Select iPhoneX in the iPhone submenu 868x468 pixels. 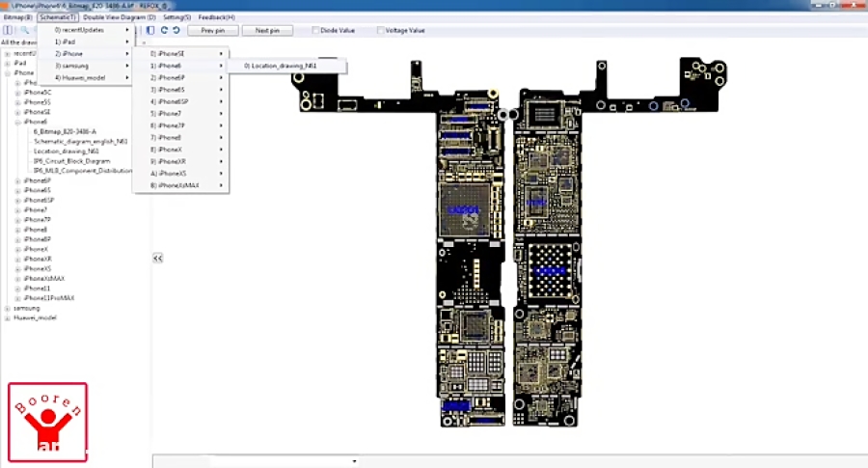coord(180,150)
